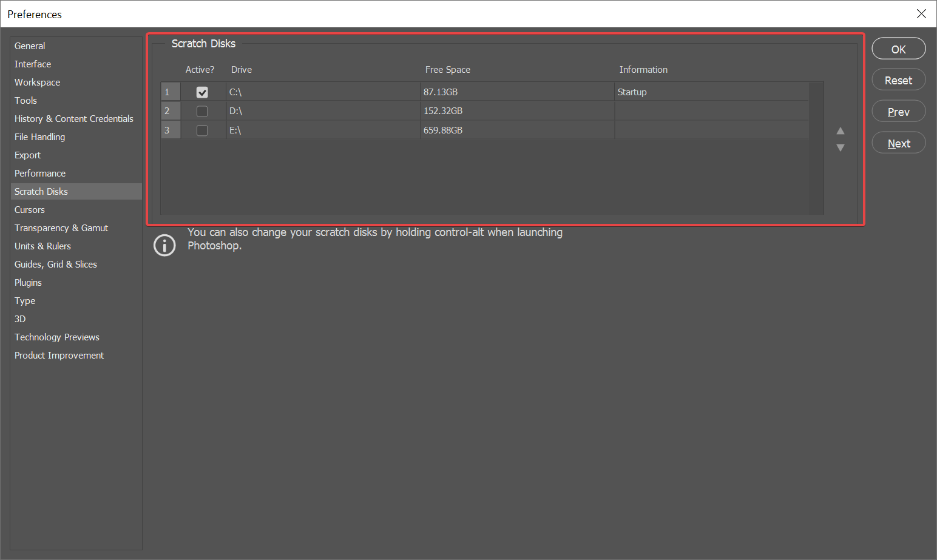937x560 pixels.
Task: Select row 3 header for E:\ drive
Action: click(x=171, y=130)
